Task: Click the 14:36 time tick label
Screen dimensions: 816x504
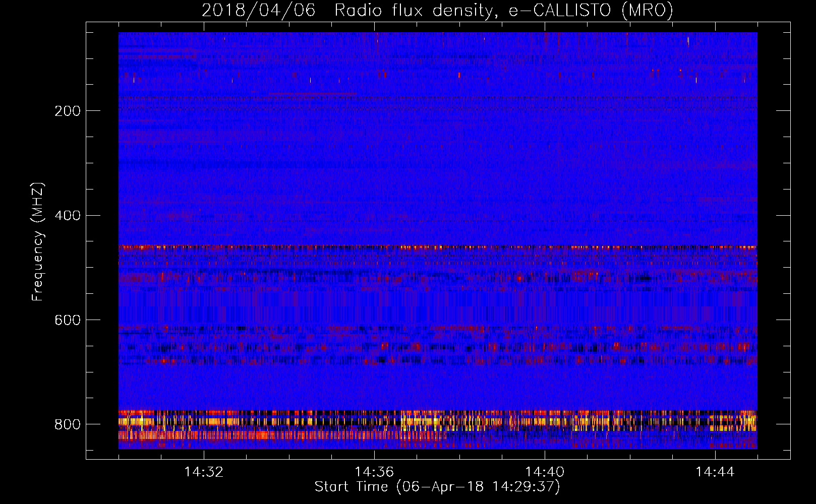Action: click(x=374, y=472)
